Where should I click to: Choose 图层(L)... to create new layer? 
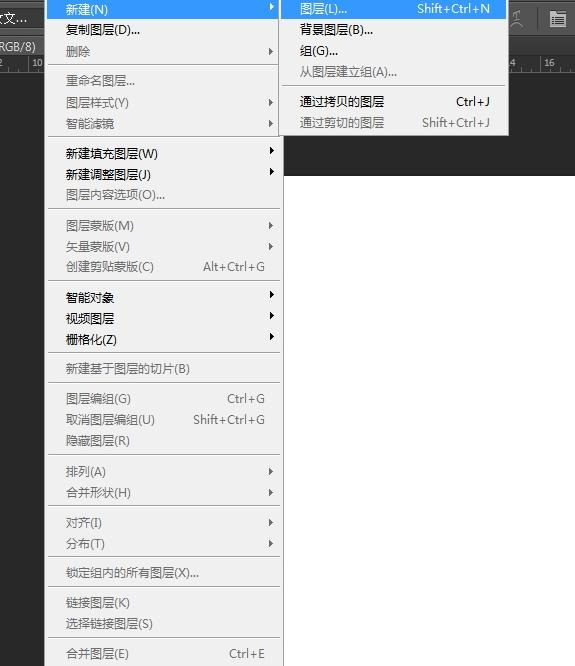(394, 9)
